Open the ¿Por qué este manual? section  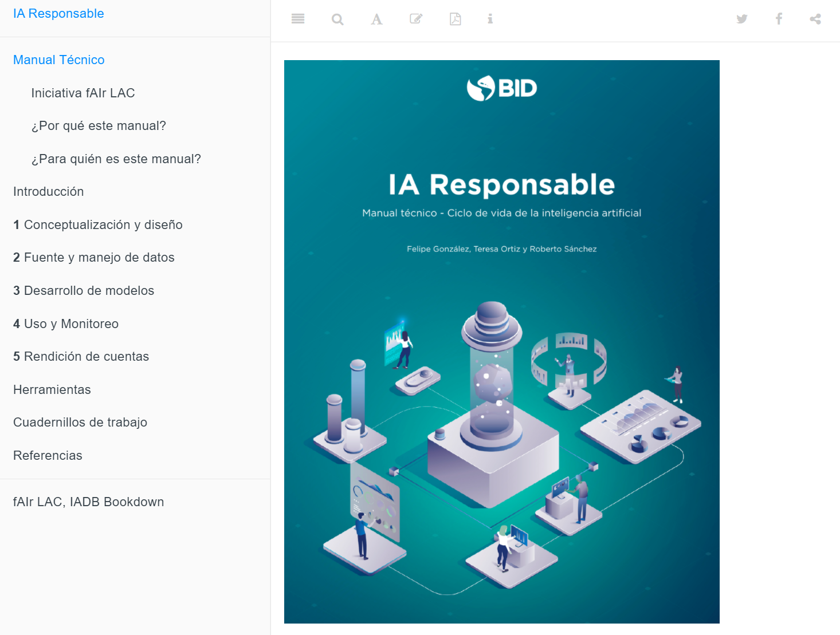pyautogui.click(x=99, y=126)
